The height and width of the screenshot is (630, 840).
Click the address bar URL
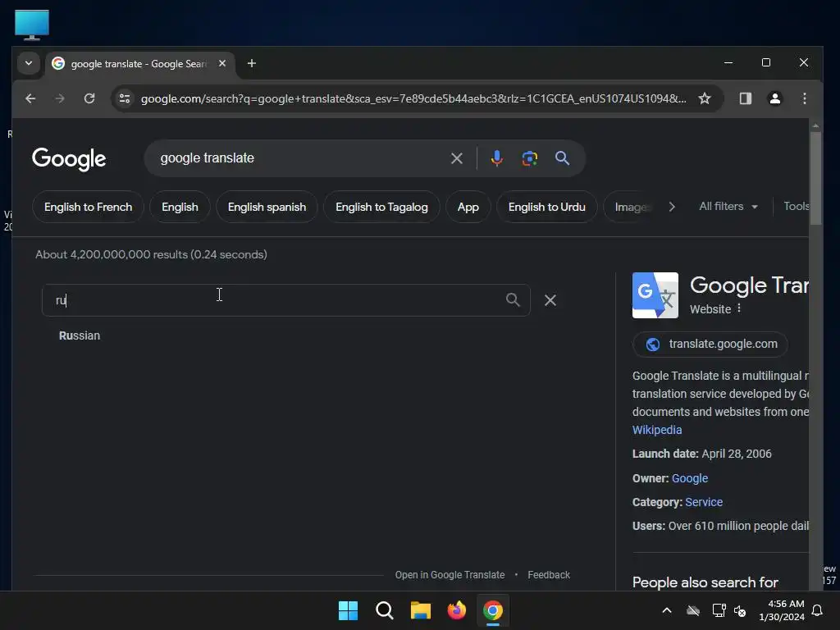[x=413, y=98]
